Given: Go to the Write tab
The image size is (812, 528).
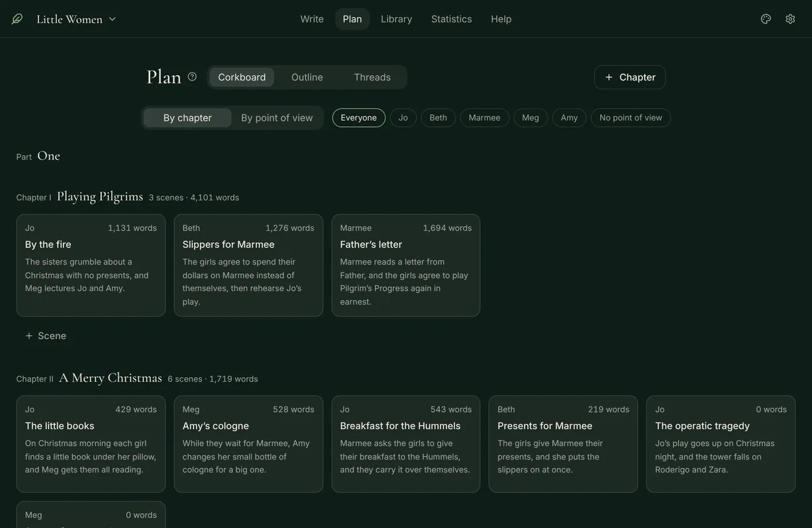Looking at the screenshot, I should point(312,19).
